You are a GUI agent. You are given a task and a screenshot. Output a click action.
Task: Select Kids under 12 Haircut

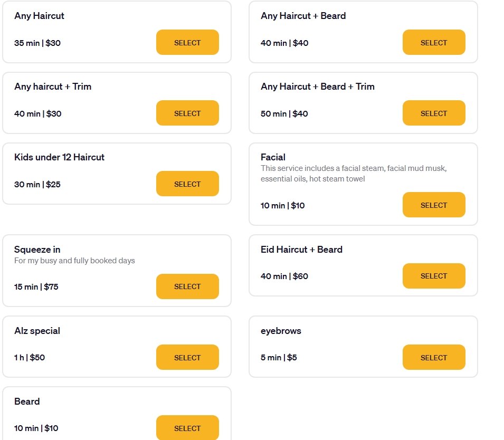click(187, 184)
